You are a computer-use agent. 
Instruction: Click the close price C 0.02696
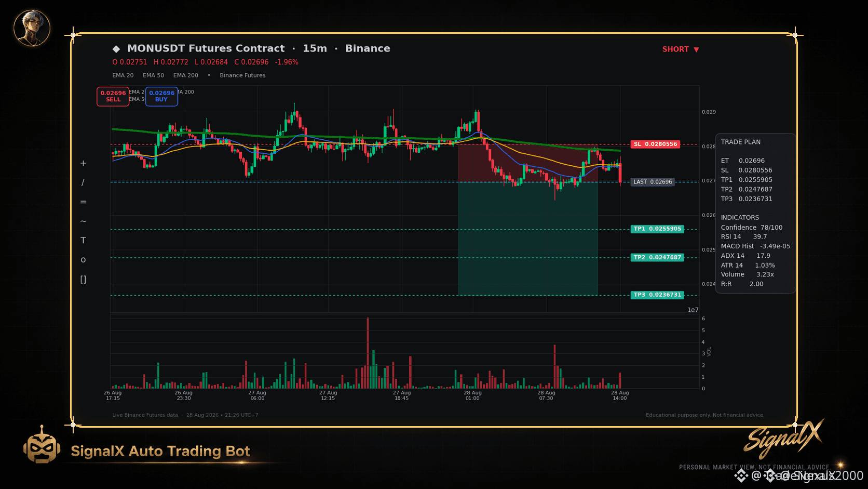[251, 62]
